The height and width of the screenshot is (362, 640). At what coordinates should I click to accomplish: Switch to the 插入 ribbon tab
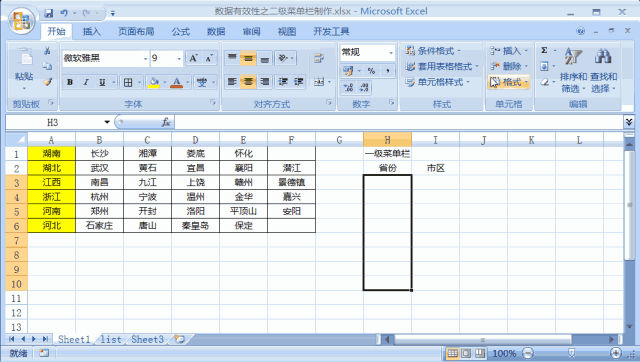tap(91, 31)
